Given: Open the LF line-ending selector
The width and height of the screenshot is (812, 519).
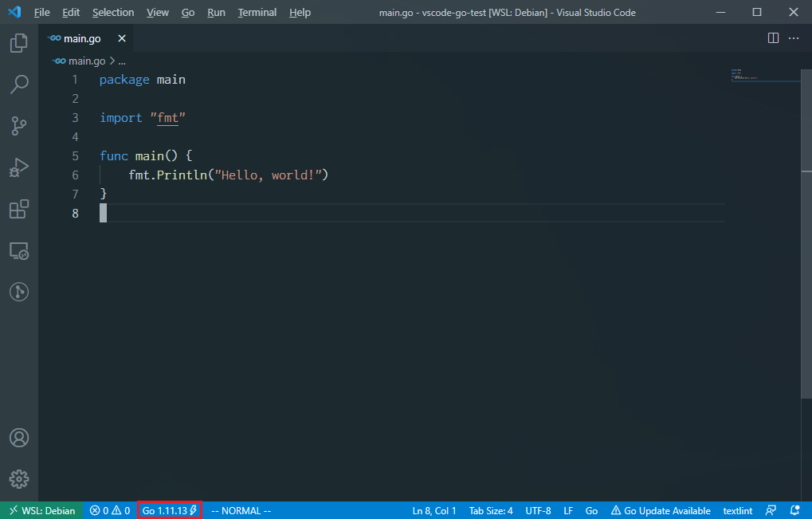Looking at the screenshot, I should click(x=568, y=510).
